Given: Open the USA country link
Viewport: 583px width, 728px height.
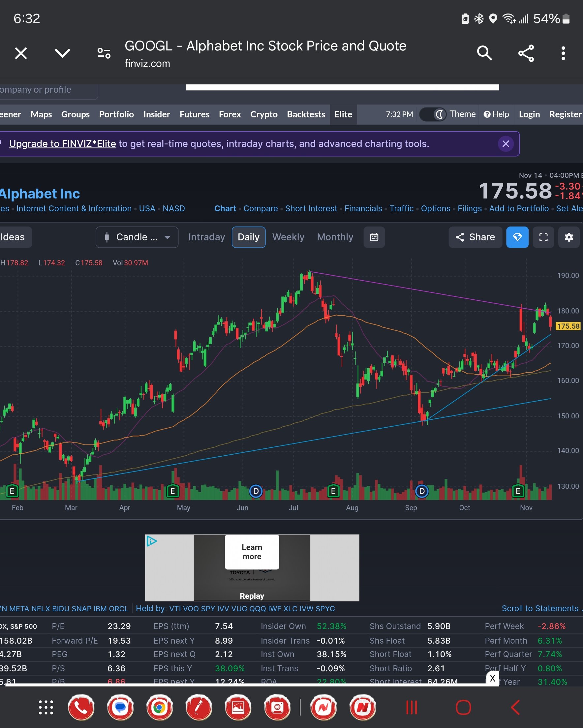Looking at the screenshot, I should pos(147,208).
